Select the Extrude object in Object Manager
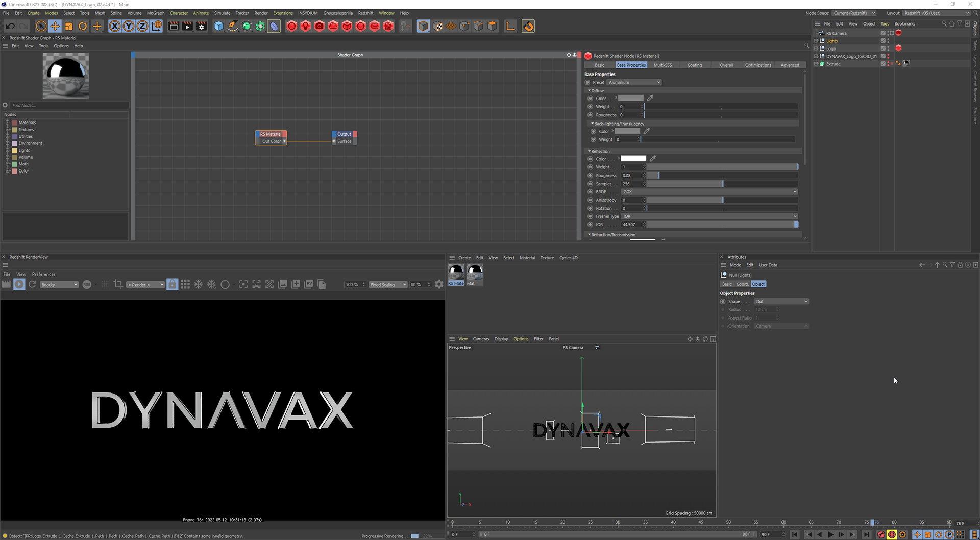 pyautogui.click(x=833, y=64)
